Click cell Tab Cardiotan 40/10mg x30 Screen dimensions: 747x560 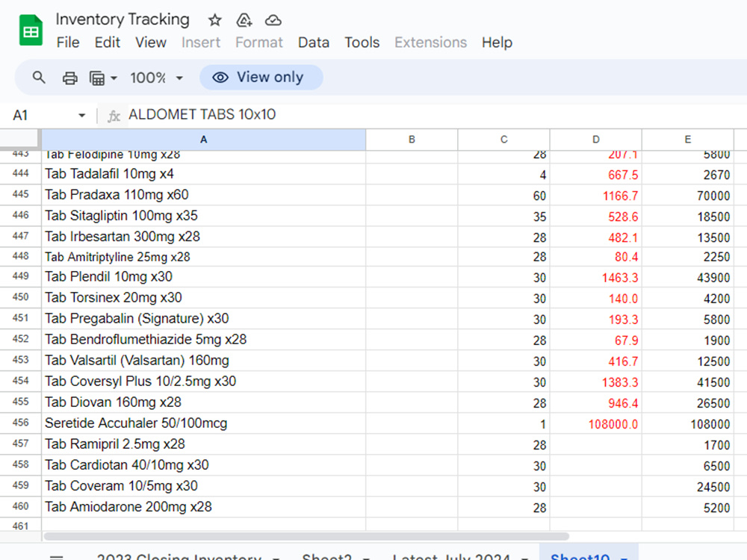[203, 465]
